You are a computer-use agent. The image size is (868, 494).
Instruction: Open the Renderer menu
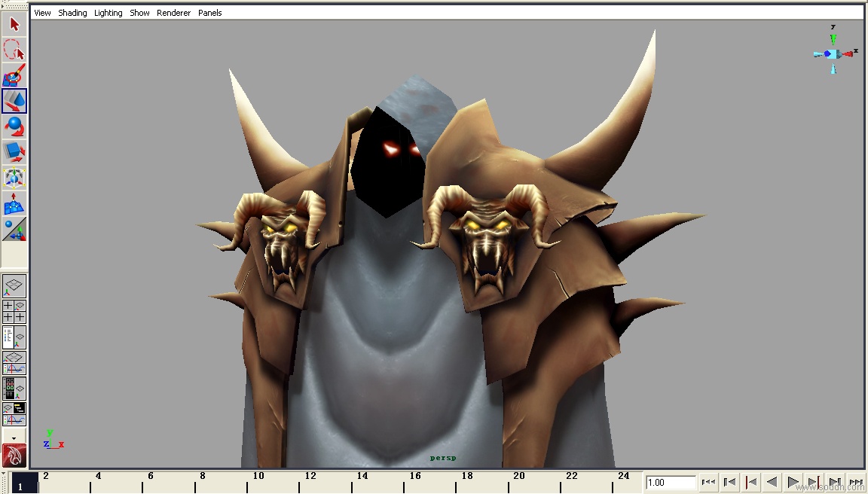[x=173, y=13]
